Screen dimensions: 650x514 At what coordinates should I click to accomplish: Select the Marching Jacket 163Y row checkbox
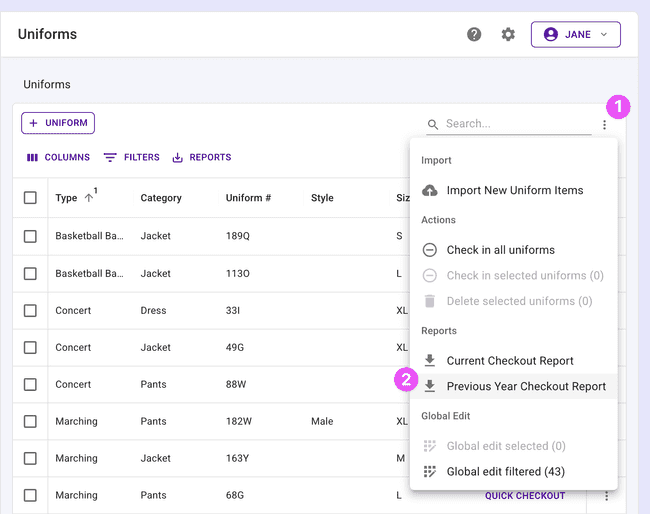(x=30, y=458)
